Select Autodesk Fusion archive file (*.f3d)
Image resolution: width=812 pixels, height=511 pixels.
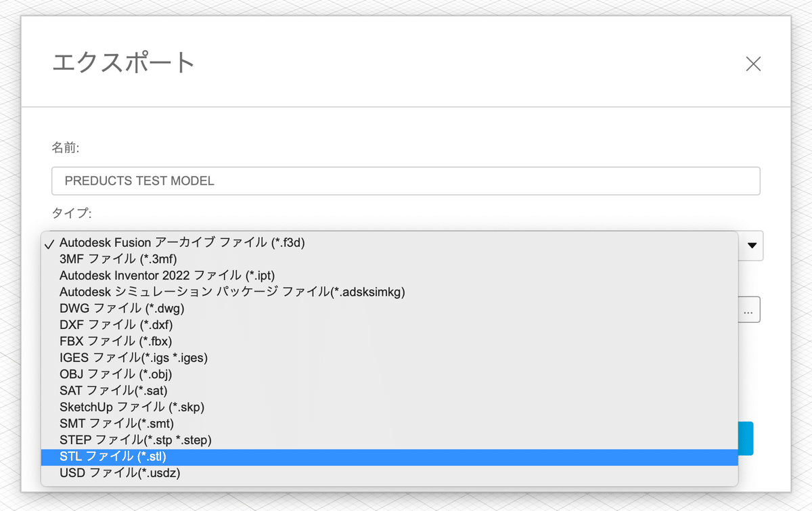tap(390, 242)
